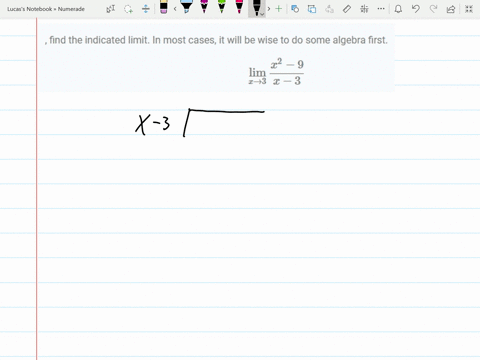Click the ink to shape tool
Image resolution: width=480 pixels, height=360 pixels.
click(x=312, y=9)
